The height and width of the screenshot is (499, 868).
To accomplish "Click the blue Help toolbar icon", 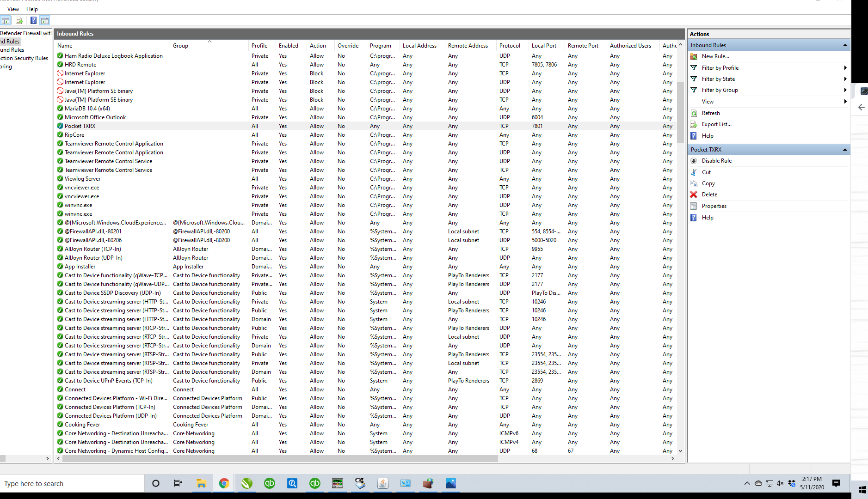I will click(x=33, y=20).
